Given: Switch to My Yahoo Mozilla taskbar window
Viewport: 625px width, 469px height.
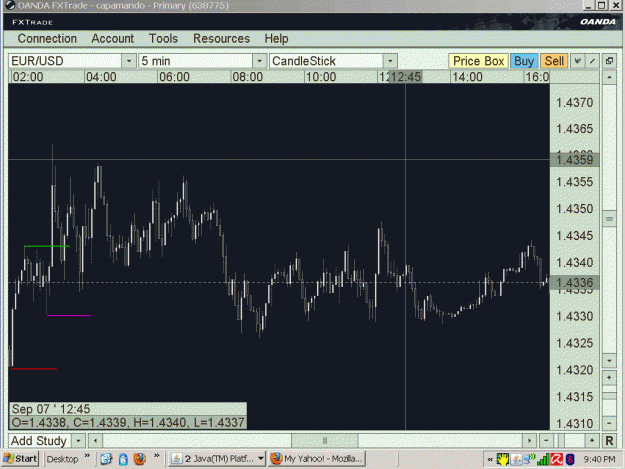Looking at the screenshot, I should (x=316, y=459).
